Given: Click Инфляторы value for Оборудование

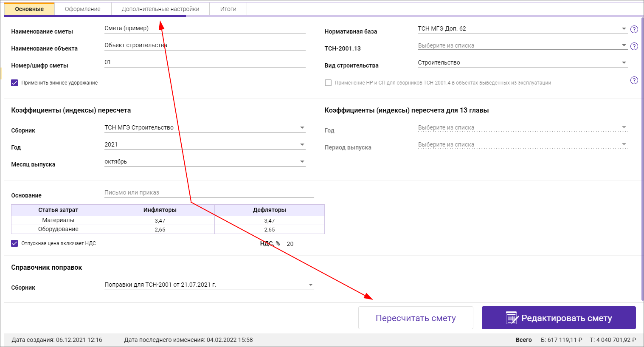Looking at the screenshot, I should click(160, 229).
